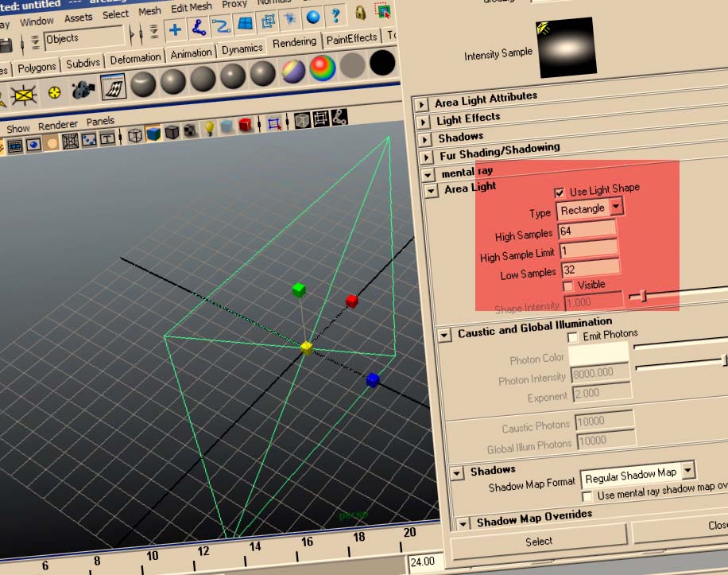728x575 pixels.
Task: Select the rainbow ramp shader sphere
Action: pyautogui.click(x=323, y=68)
